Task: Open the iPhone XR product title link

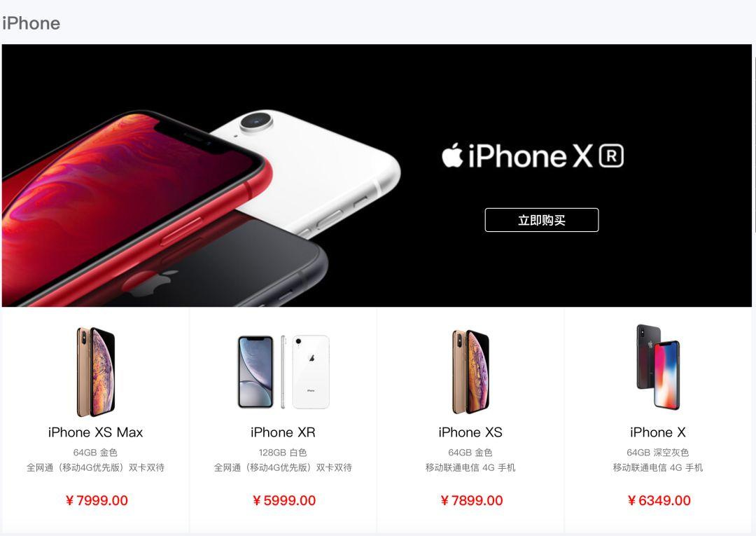Action: coord(283,432)
